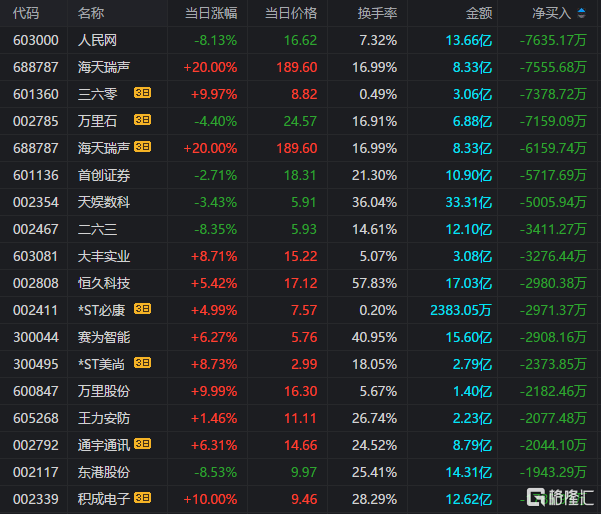601x514 pixels.
Task: Click the 名称 column header
Action: tap(91, 13)
